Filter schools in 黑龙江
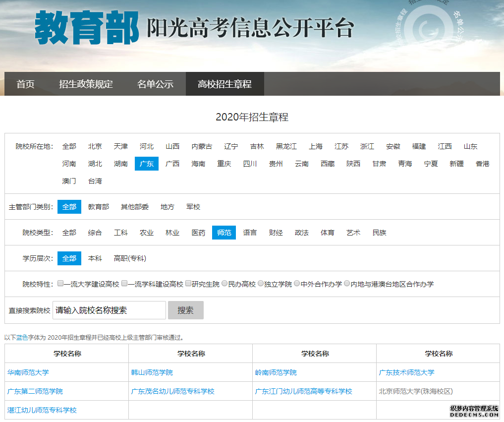The width and height of the screenshot is (504, 422). point(286,146)
